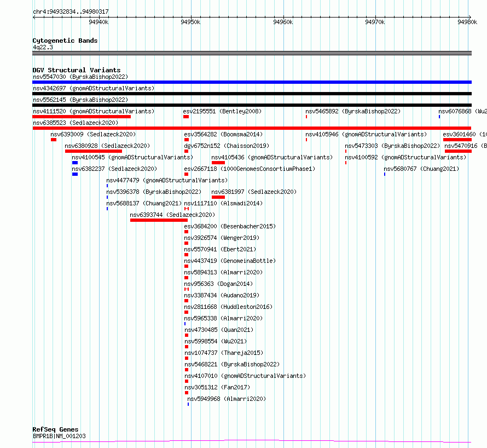Select the long red nsv6385523 bar
Viewport: 487px width, 448px height.
point(252,128)
